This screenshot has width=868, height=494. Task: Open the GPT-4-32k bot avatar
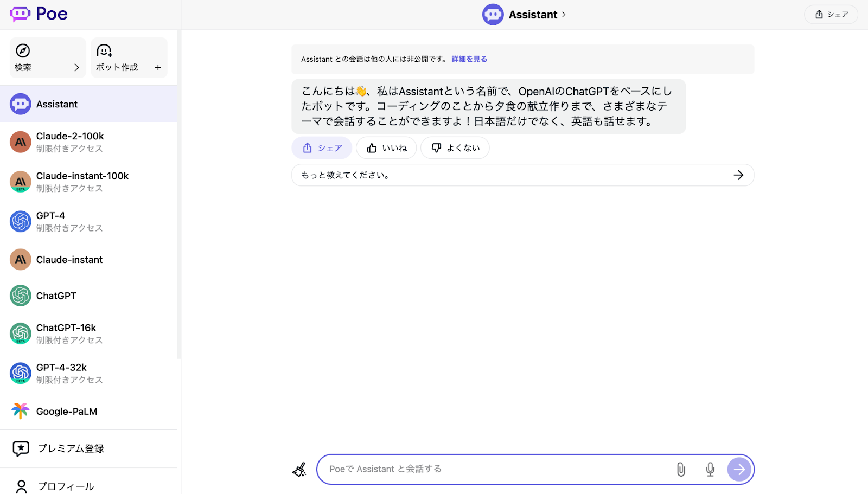pos(21,373)
